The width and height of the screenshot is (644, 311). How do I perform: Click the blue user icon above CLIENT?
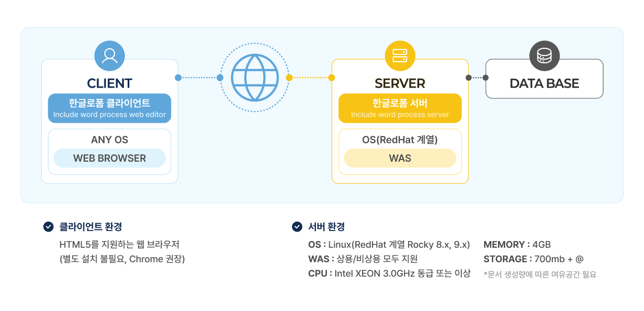(110, 56)
